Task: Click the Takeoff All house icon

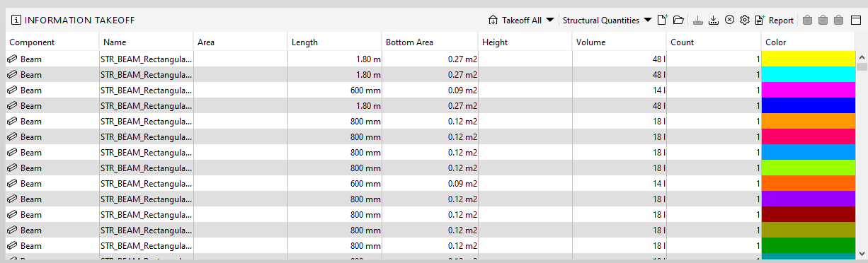Action: [x=493, y=20]
